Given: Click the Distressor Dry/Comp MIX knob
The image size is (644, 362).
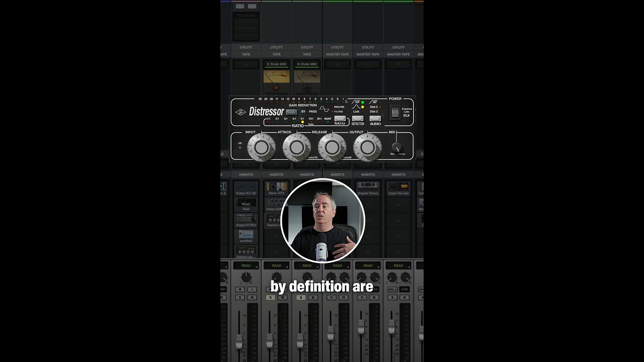Looking at the screenshot, I should 397,147.
